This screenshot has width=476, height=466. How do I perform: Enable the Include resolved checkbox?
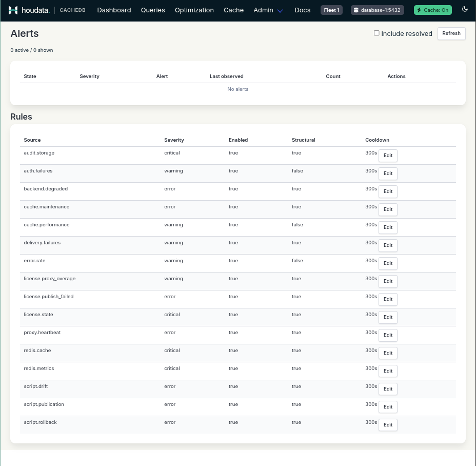tap(376, 33)
